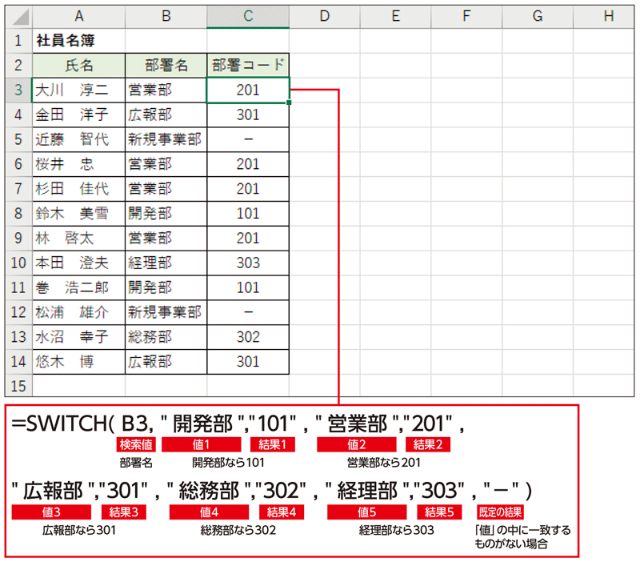Viewport: 640px width, 562px height.
Task: Select the cell with name 大川 淳二
Action: pyautogui.click(x=79, y=90)
